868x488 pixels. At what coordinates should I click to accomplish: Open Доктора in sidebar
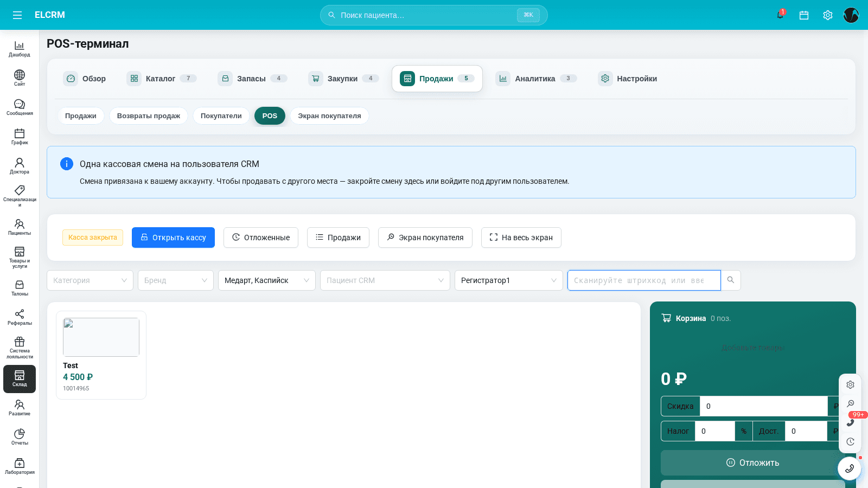(20, 166)
